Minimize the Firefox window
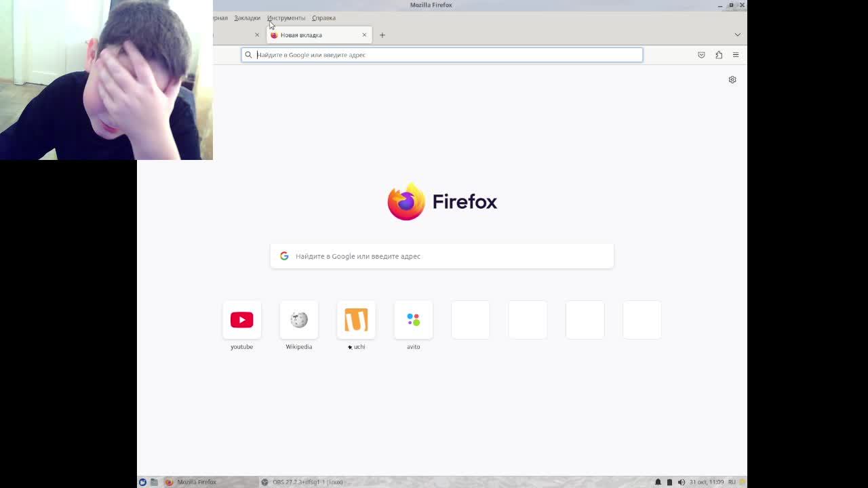The image size is (868, 488). pyautogui.click(x=720, y=5)
